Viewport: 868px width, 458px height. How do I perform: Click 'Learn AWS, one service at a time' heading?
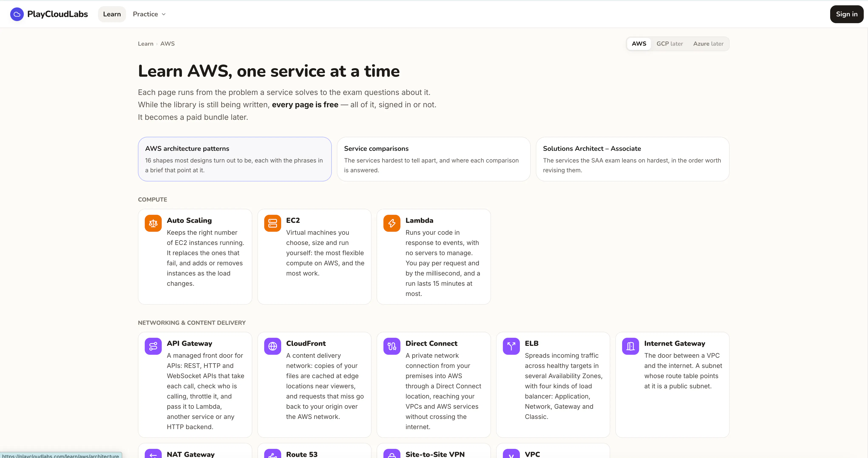coord(269,71)
